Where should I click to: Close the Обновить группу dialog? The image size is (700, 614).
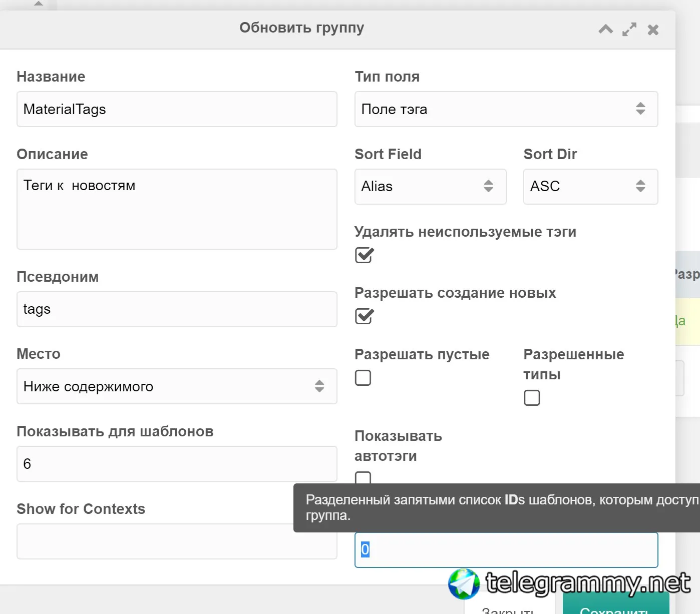653,30
